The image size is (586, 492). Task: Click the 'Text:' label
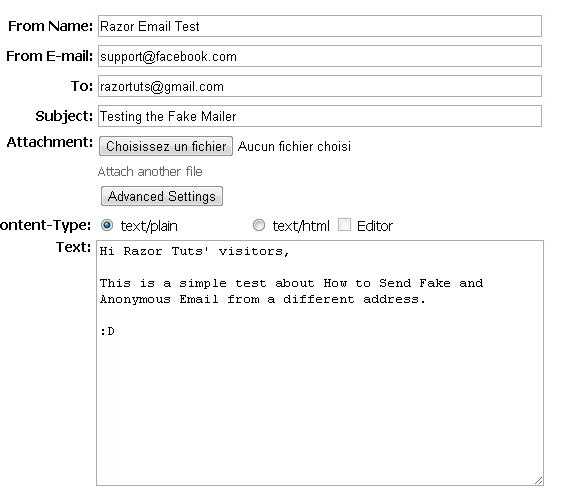(x=73, y=247)
